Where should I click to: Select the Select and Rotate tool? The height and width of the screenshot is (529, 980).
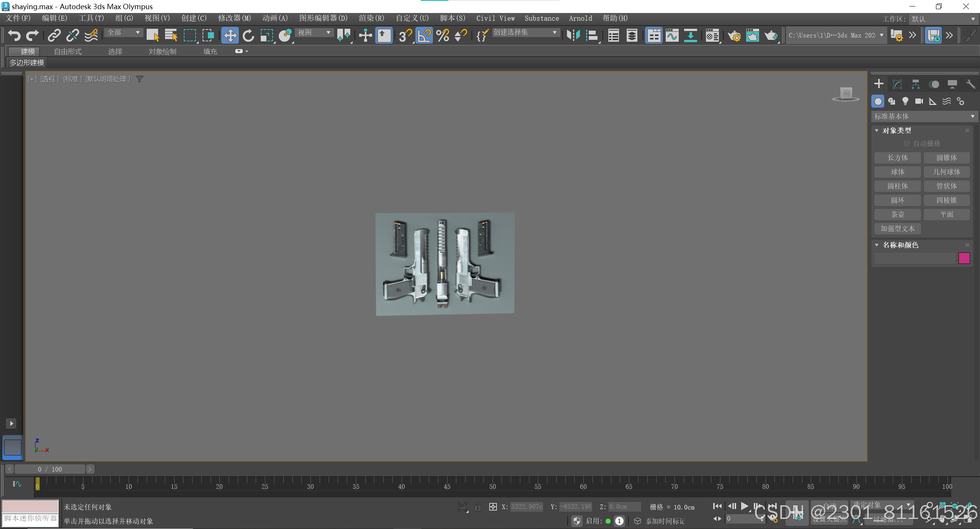click(248, 36)
